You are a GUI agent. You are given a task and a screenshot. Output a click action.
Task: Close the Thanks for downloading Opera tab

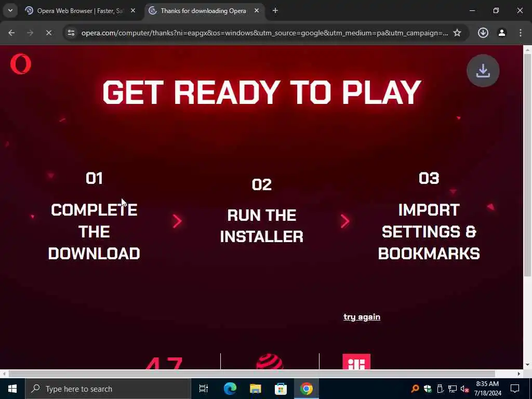coord(257,10)
